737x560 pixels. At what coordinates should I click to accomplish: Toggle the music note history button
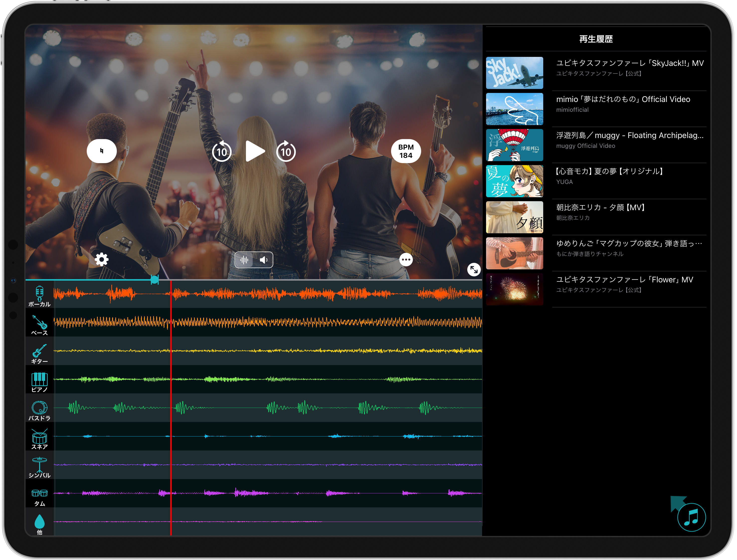[x=691, y=517]
